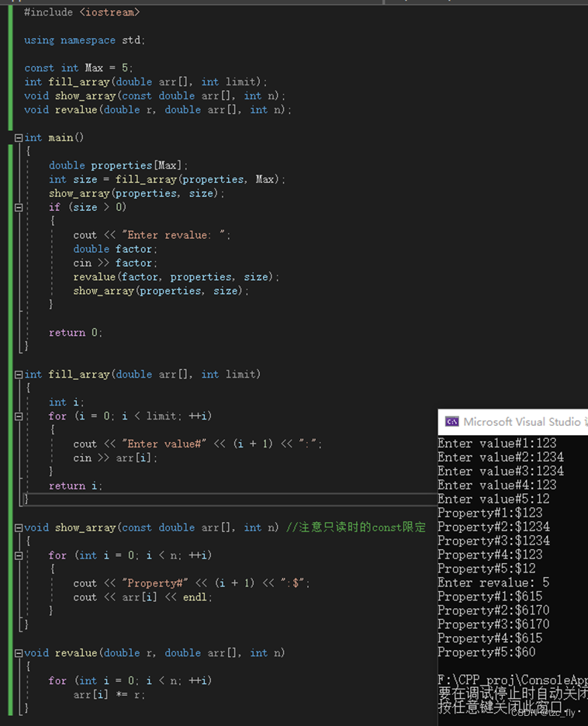
Task: Click the show_array prototype declaration line
Action: coord(155,96)
